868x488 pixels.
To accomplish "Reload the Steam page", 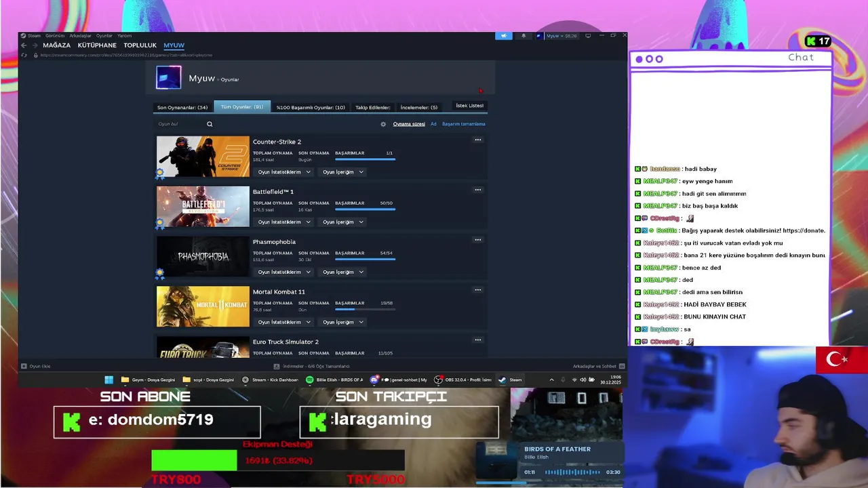I will pyautogui.click(x=24, y=55).
